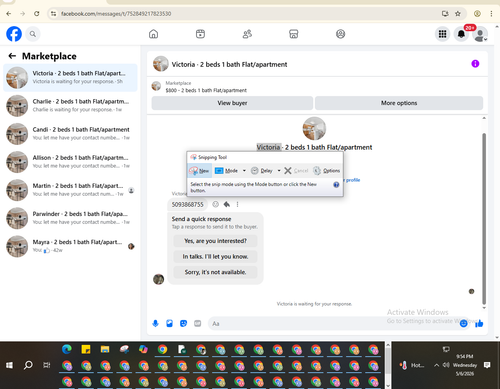Send quick response Sorry, it's not available.
The width and height of the screenshot is (500, 389).
[215, 272]
